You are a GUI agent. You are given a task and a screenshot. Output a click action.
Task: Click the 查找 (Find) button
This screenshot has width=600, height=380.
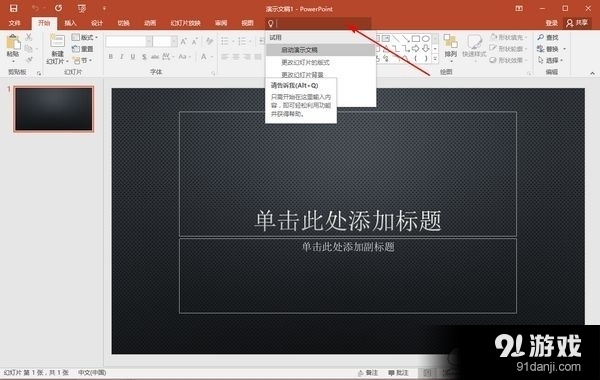[x=548, y=37]
